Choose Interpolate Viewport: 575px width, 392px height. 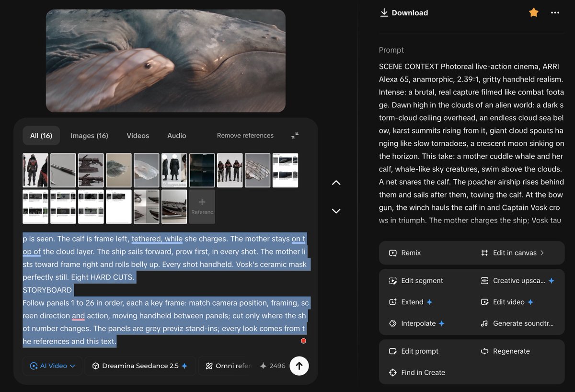coord(417,323)
